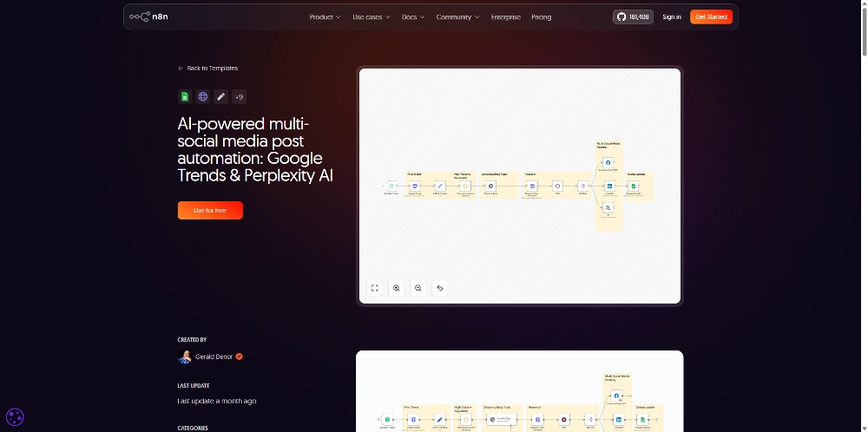Click the Google Sheets integration icon under Back to Templates
Screen dimensions: 868x432
(x=184, y=96)
